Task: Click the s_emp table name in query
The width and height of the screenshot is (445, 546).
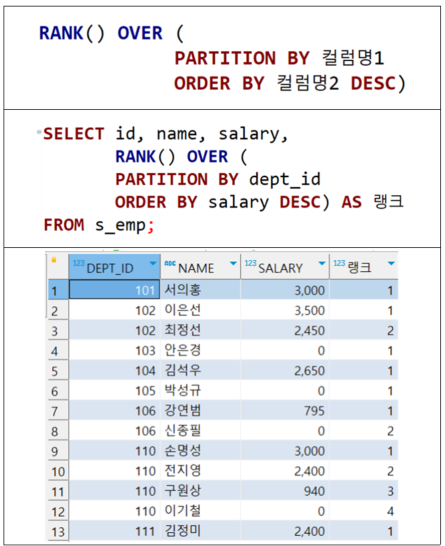Action: [x=120, y=225]
